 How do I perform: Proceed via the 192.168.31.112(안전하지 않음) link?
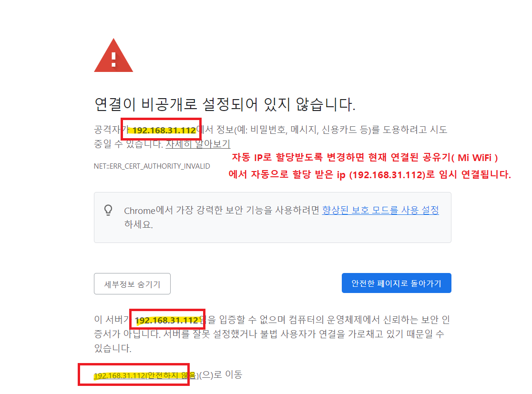pyautogui.click(x=145, y=375)
